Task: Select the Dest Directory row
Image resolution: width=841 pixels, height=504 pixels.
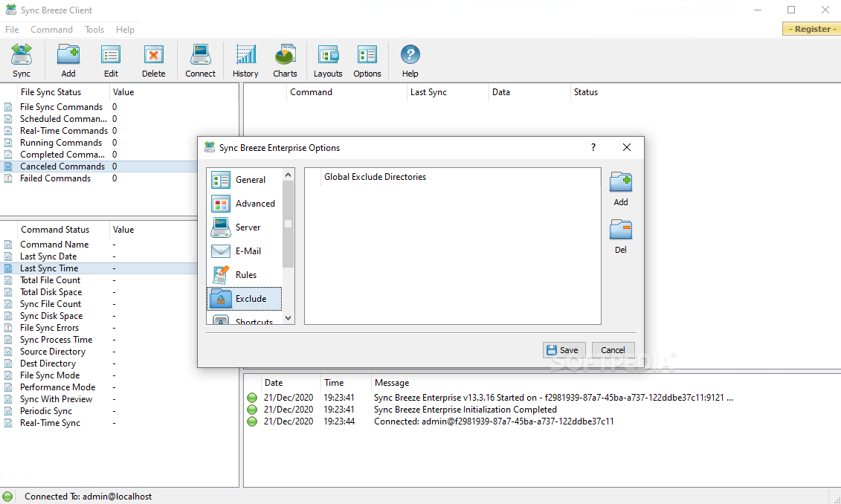Action: tap(100, 364)
